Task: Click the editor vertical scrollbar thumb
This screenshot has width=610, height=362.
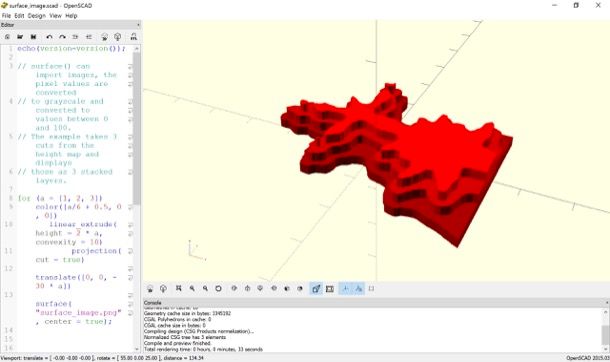Action: coord(137,128)
